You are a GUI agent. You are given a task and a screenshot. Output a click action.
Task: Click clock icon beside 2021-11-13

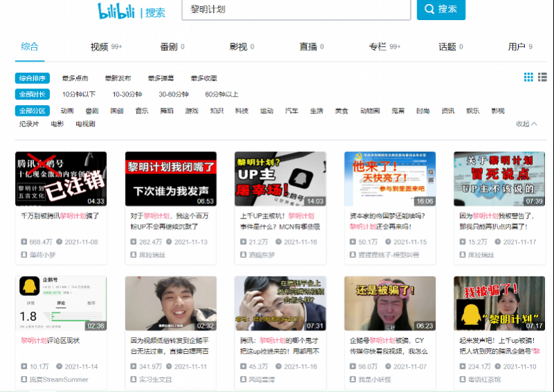[x=169, y=242]
